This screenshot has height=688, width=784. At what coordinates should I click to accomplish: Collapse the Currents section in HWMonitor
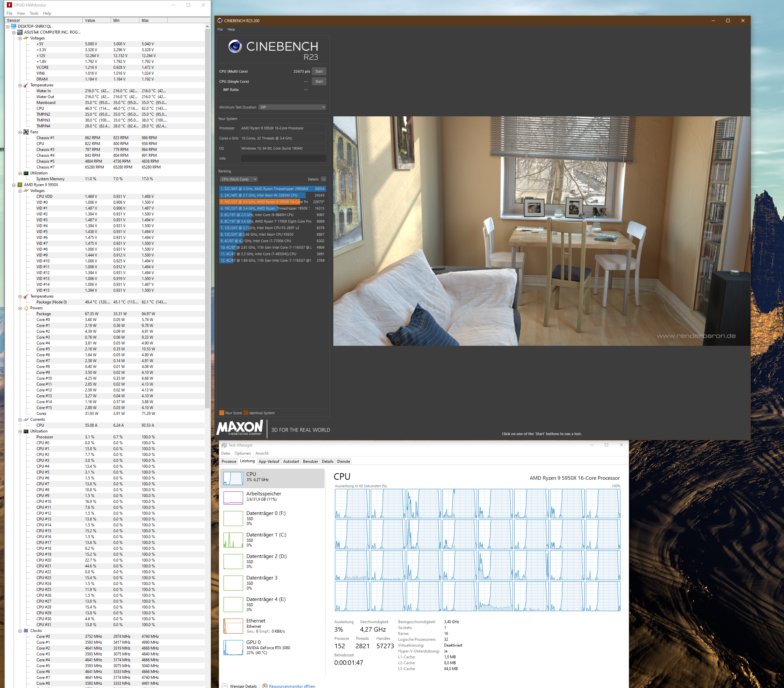coord(20,420)
